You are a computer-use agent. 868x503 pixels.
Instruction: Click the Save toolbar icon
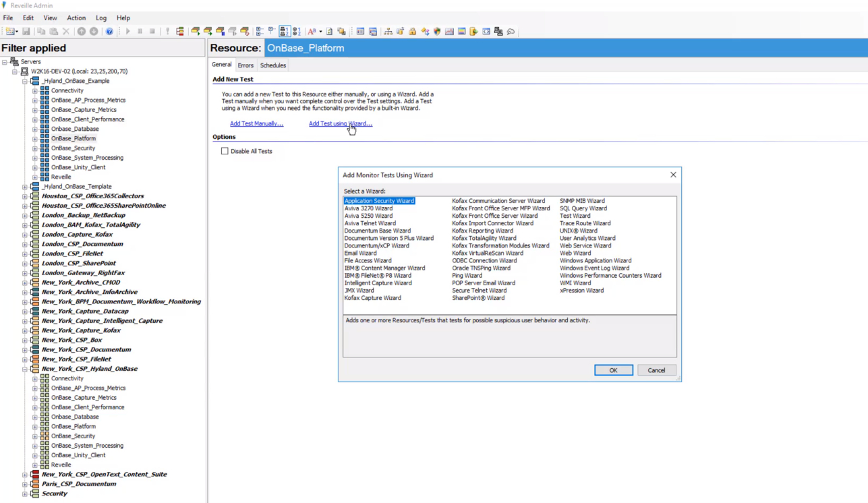[x=27, y=32]
